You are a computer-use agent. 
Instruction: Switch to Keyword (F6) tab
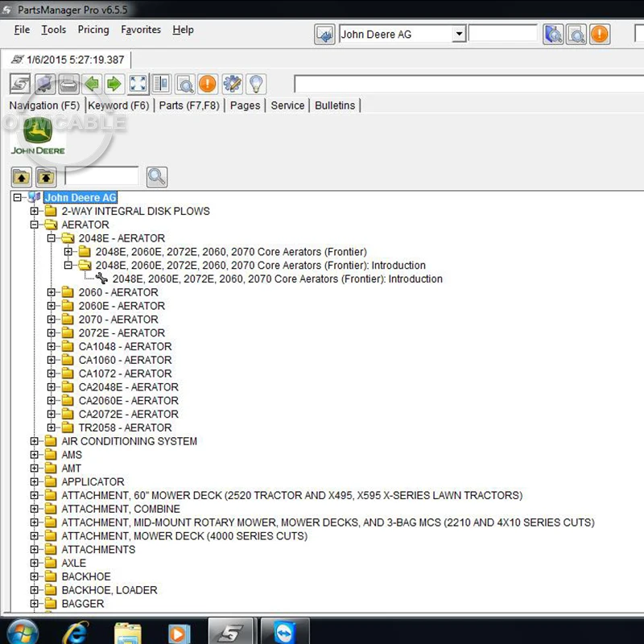pos(118,105)
